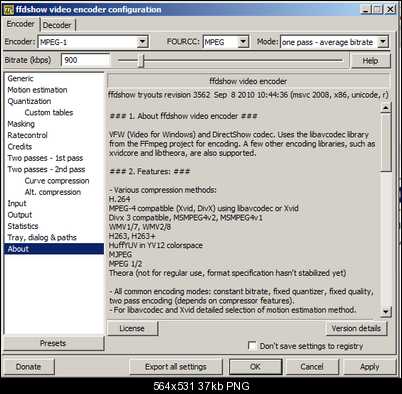Click the Apply button
This screenshot has width=402, height=394.
[370, 367]
